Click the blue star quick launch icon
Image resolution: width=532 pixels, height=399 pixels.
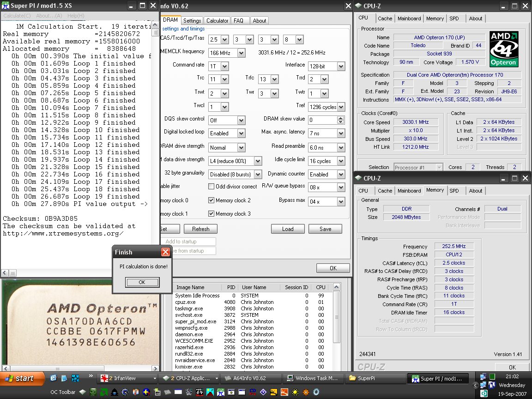(75, 378)
